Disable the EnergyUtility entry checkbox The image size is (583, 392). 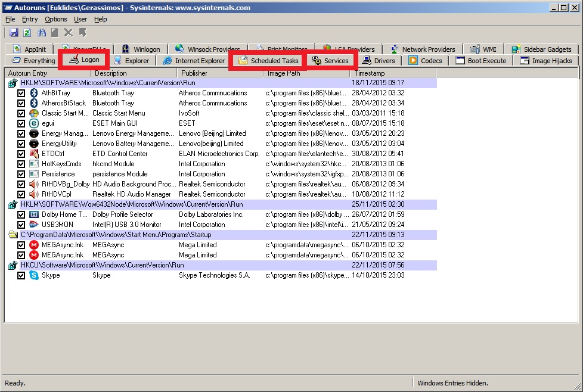click(x=21, y=144)
